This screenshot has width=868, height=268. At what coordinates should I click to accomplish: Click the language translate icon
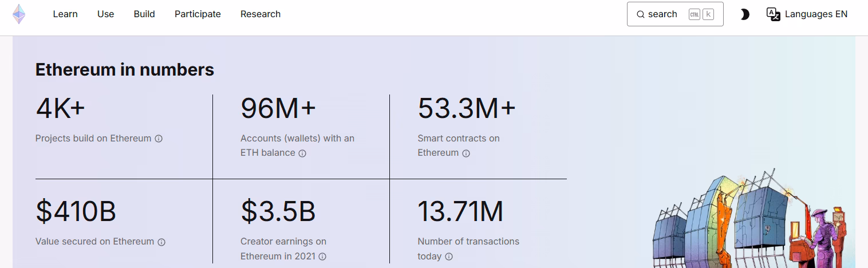[774, 14]
